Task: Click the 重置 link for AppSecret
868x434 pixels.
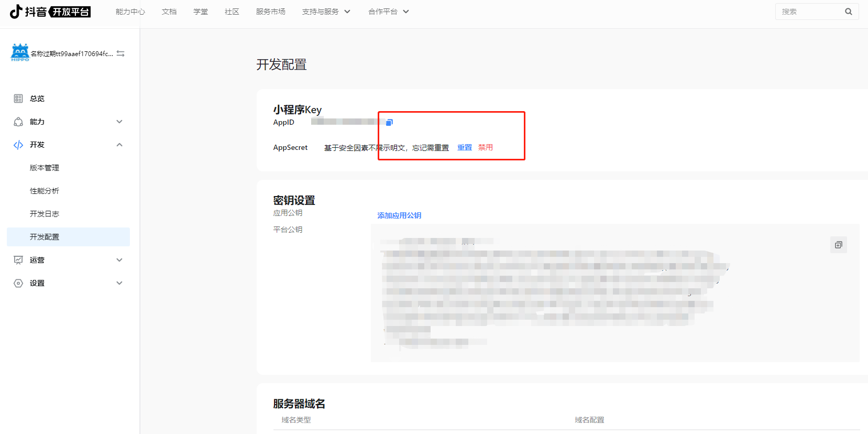Action: pyautogui.click(x=464, y=148)
